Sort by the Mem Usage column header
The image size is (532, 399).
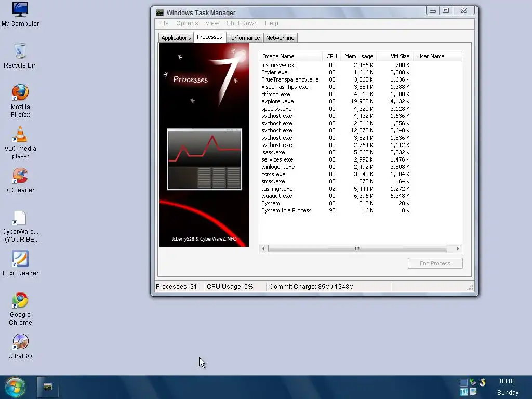[x=358, y=56]
